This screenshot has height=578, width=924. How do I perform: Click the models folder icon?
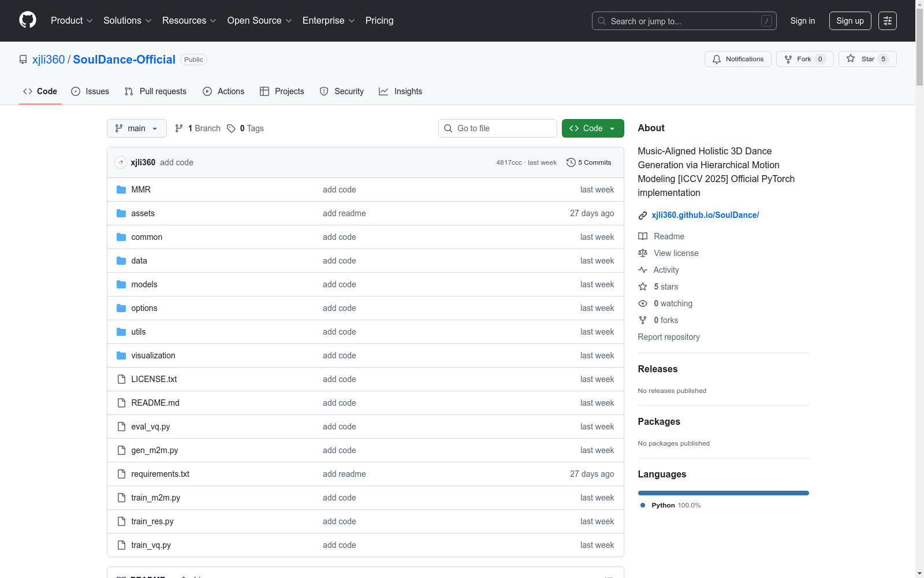pos(121,284)
